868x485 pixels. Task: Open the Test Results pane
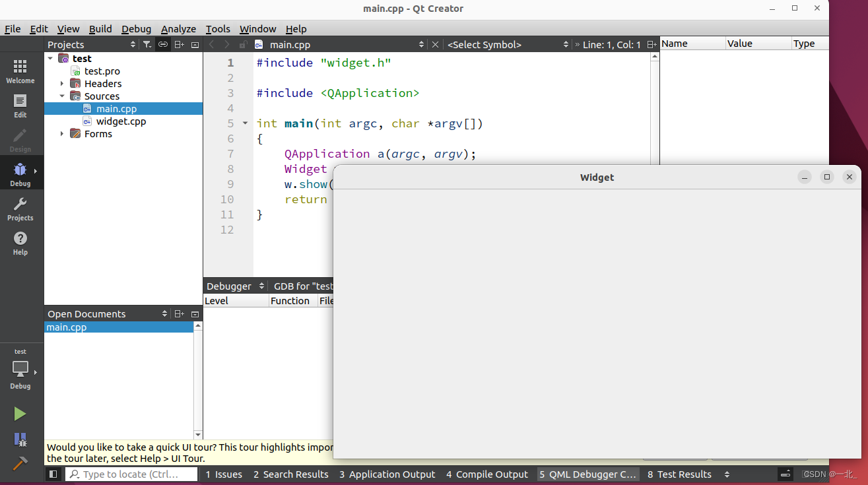679,474
